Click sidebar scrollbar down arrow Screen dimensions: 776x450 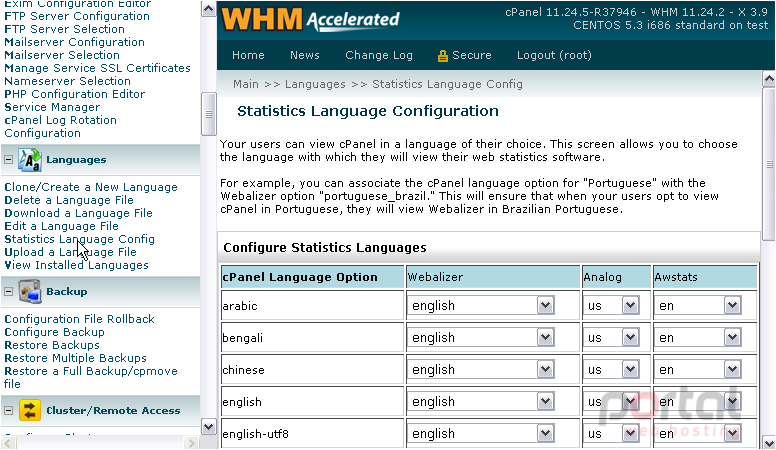tap(209, 427)
